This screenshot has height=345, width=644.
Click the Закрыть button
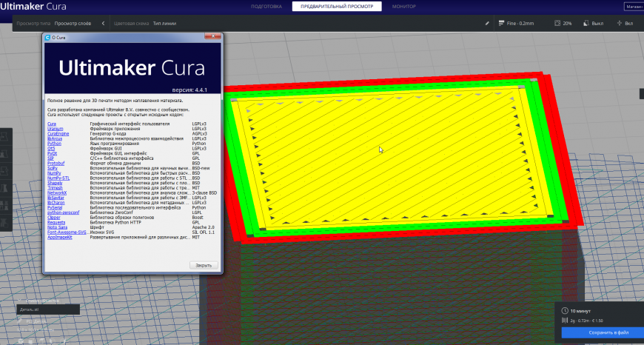coord(204,265)
